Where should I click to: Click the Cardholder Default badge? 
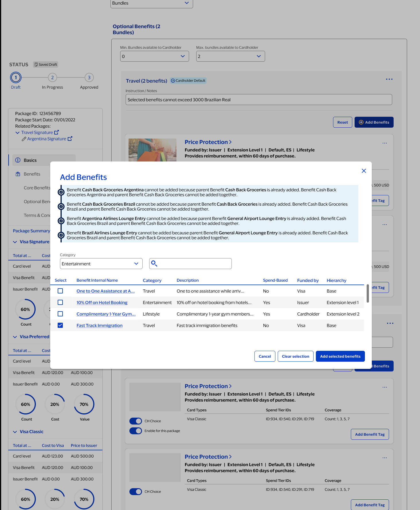pyautogui.click(x=188, y=81)
